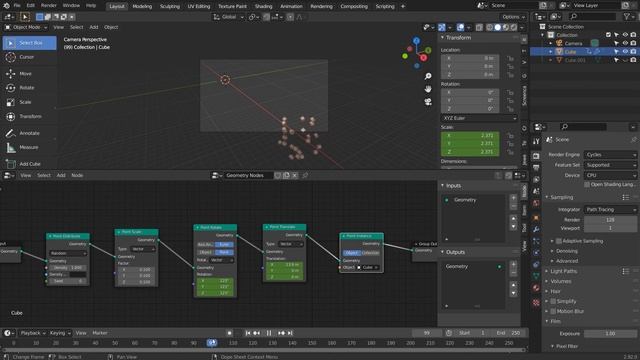Switch to the Shading workspace tab
Viewport: 640px width, 360px height.
[263, 7]
